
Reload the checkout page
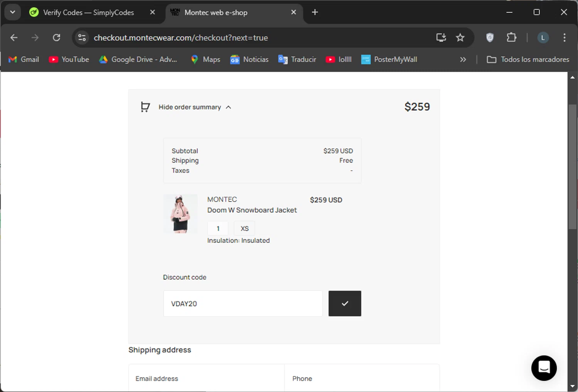pos(57,38)
